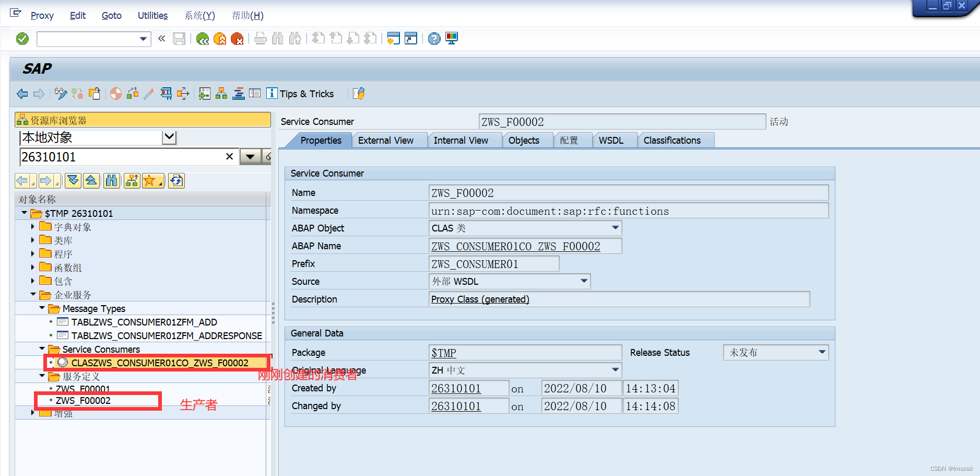Image resolution: width=980 pixels, height=476 pixels.
Task: Expand the 类库 folder
Action: click(32, 240)
